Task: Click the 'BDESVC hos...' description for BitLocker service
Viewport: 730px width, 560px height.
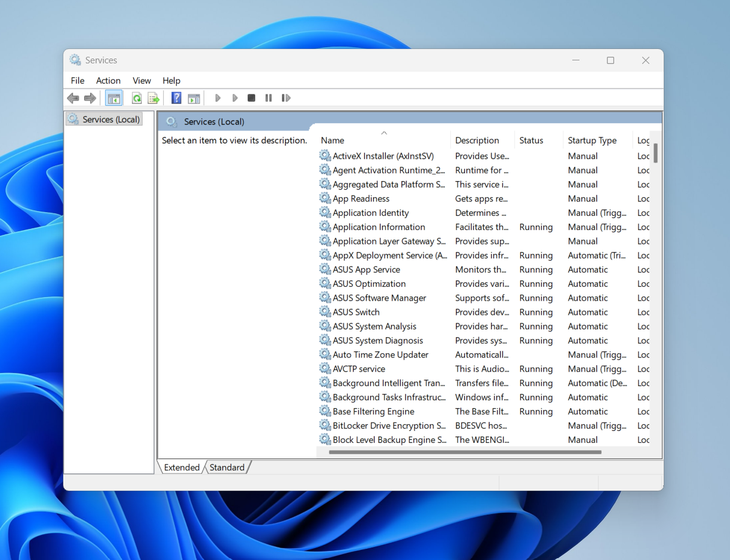Action: (481, 426)
